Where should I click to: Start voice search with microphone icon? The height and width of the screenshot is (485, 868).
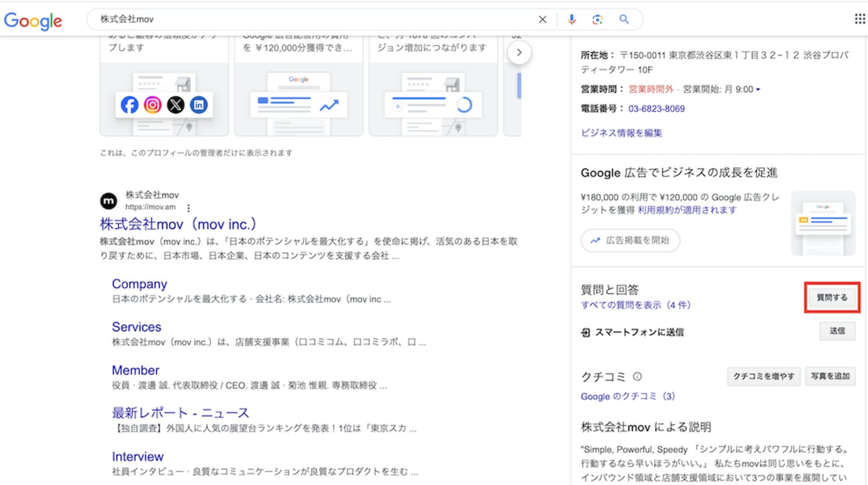571,20
